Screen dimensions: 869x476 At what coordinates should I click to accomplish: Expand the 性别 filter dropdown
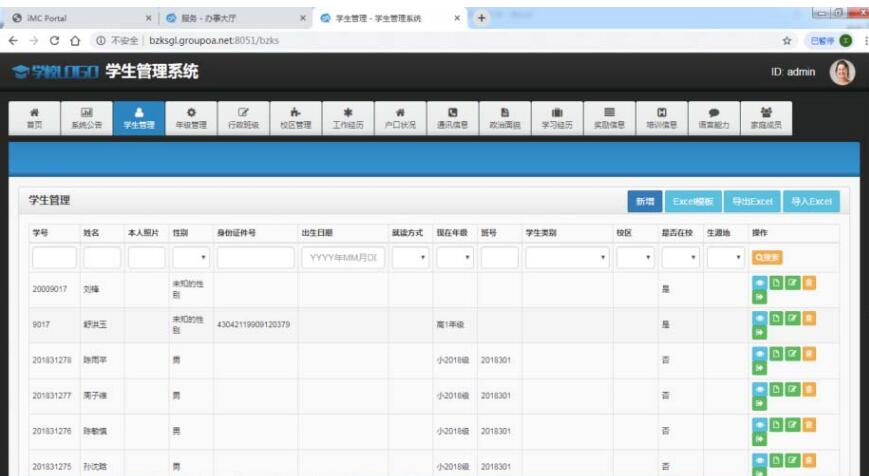pyautogui.click(x=190, y=258)
